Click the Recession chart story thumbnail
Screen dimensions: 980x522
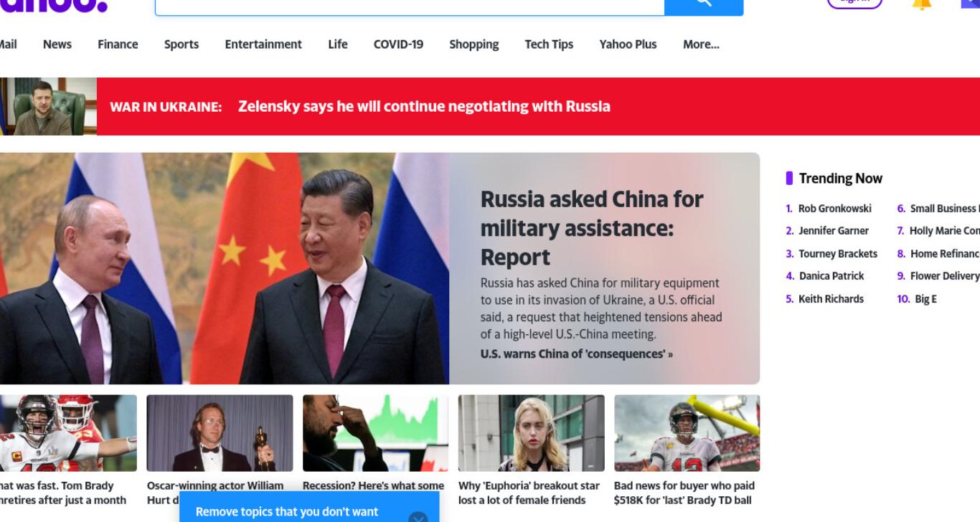(375, 433)
